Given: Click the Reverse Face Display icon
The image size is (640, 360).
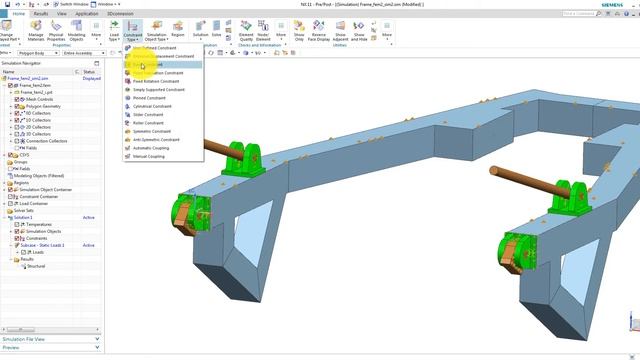Looking at the screenshot, I should tap(319, 31).
